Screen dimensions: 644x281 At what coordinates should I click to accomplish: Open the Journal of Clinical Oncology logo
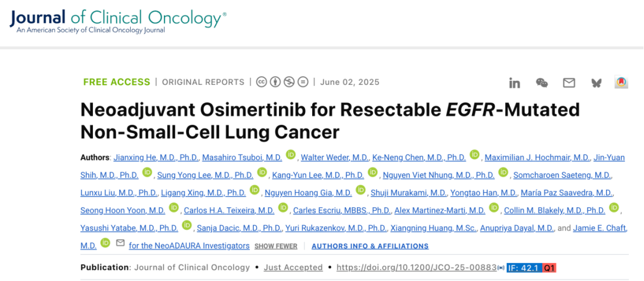pos(117,21)
